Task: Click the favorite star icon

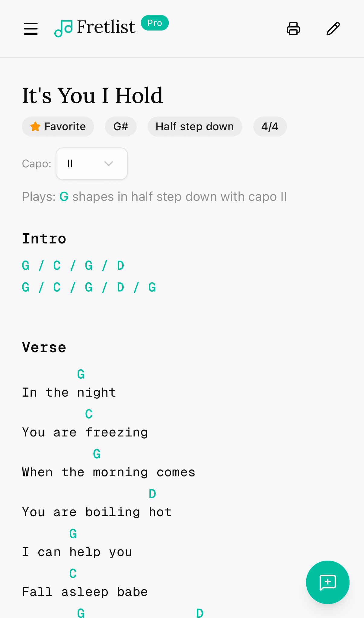Action: coord(35,127)
